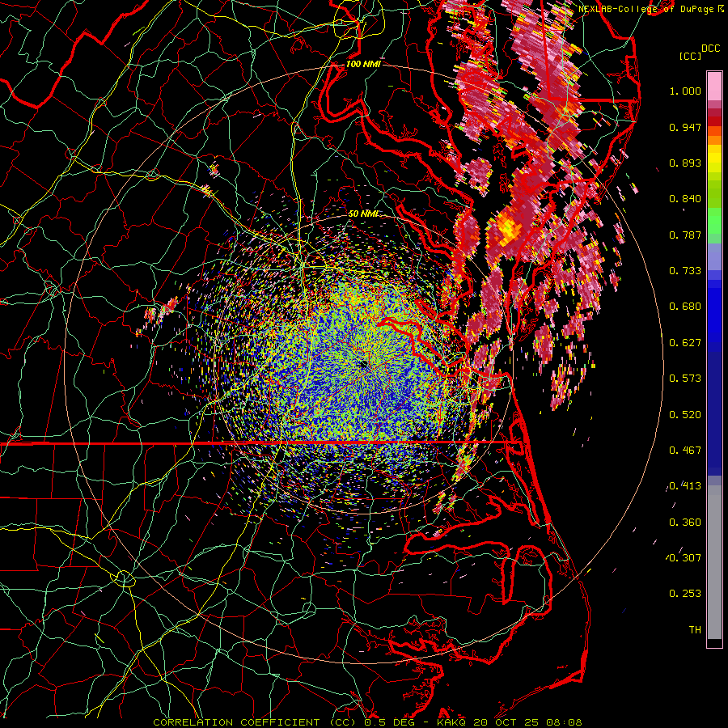Click the 0.840 scale value
728x728 pixels.
tap(685, 199)
